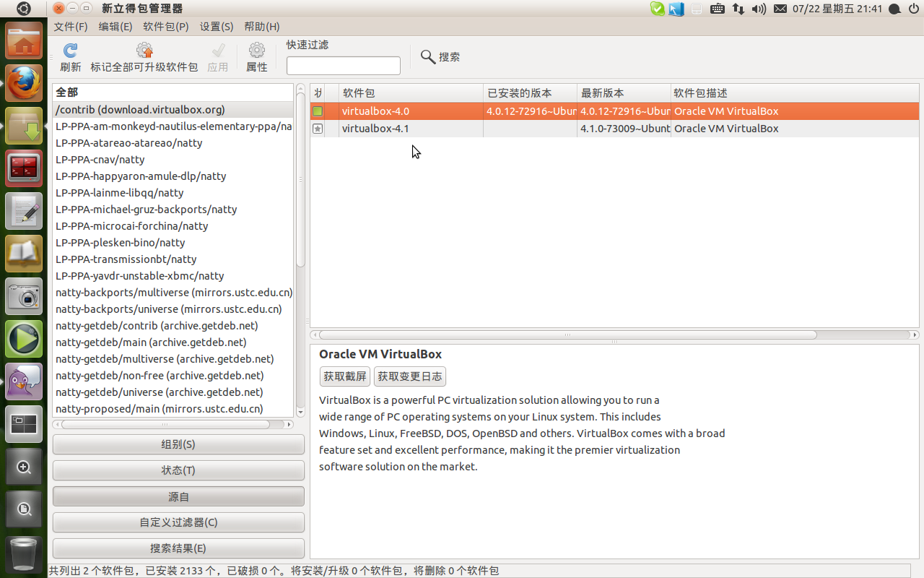Toggle status checkbox for virtualbox-4.1
924x578 pixels.
317,129
